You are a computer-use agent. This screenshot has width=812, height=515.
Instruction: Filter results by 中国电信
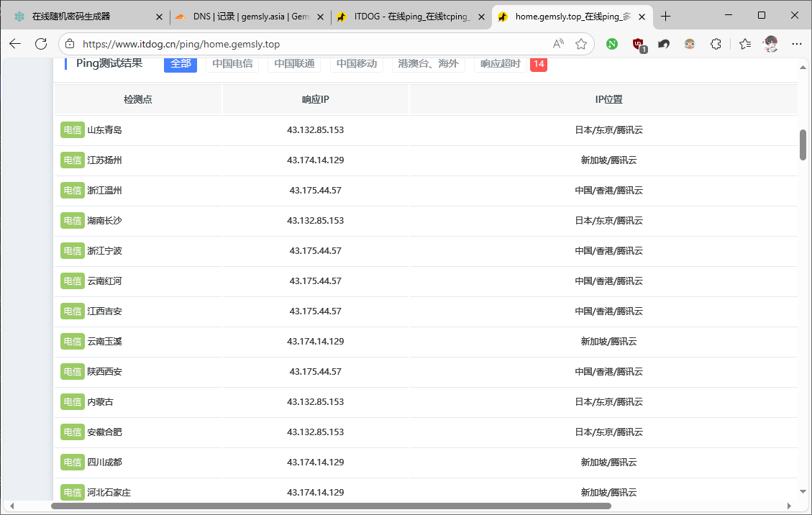(232, 63)
